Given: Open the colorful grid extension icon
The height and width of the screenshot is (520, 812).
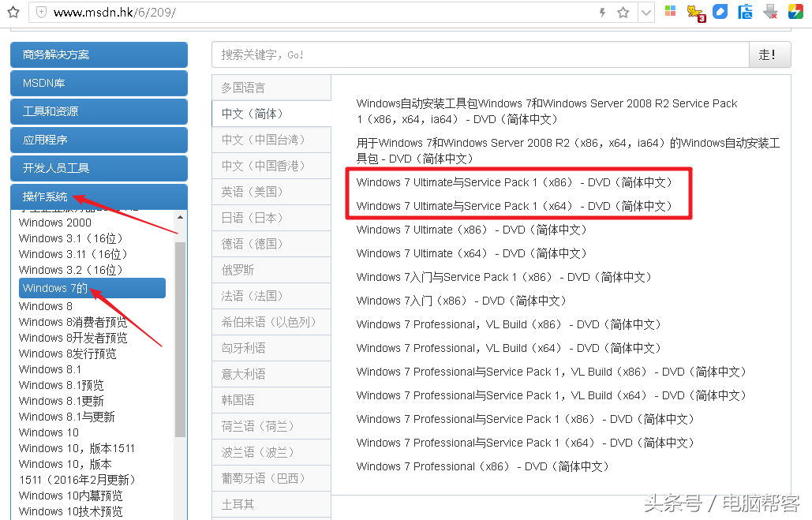Looking at the screenshot, I should [670, 11].
